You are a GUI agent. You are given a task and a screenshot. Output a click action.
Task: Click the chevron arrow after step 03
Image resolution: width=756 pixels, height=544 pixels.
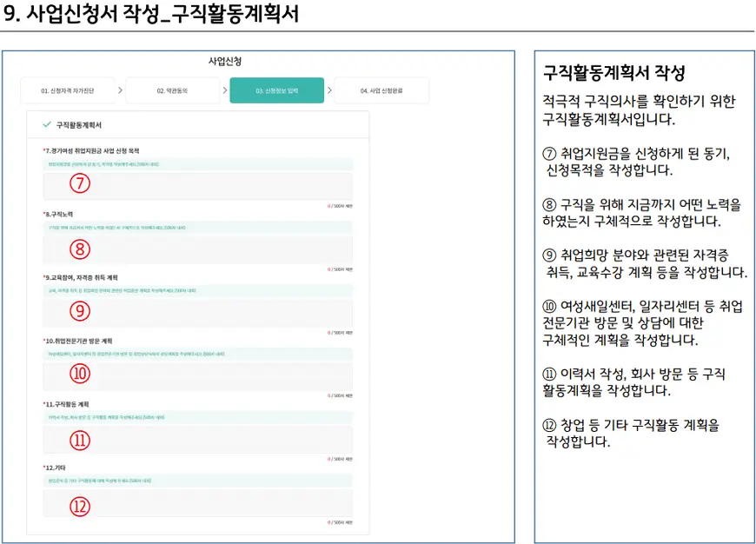[x=329, y=90]
